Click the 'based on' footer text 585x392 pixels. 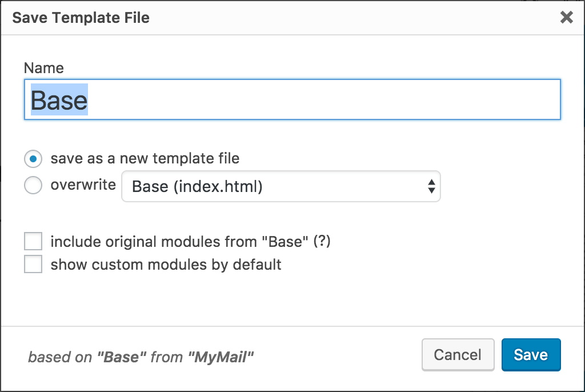coord(60,358)
